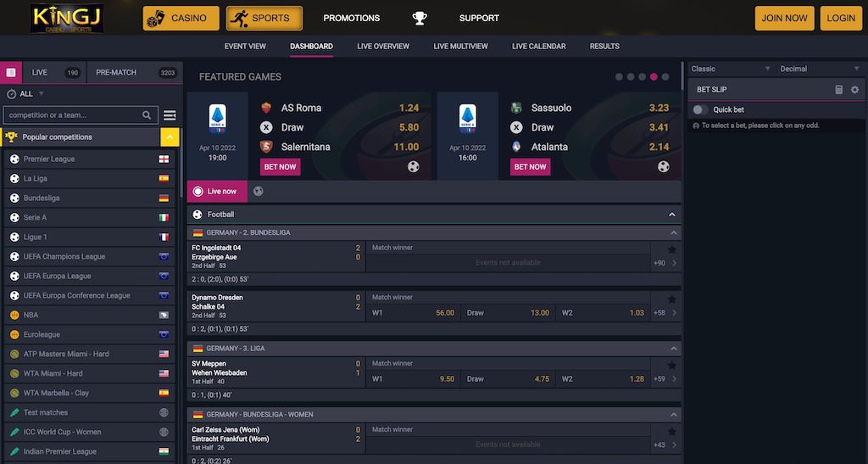Open the trophy tournaments icon
The image size is (868, 464).
point(420,19)
